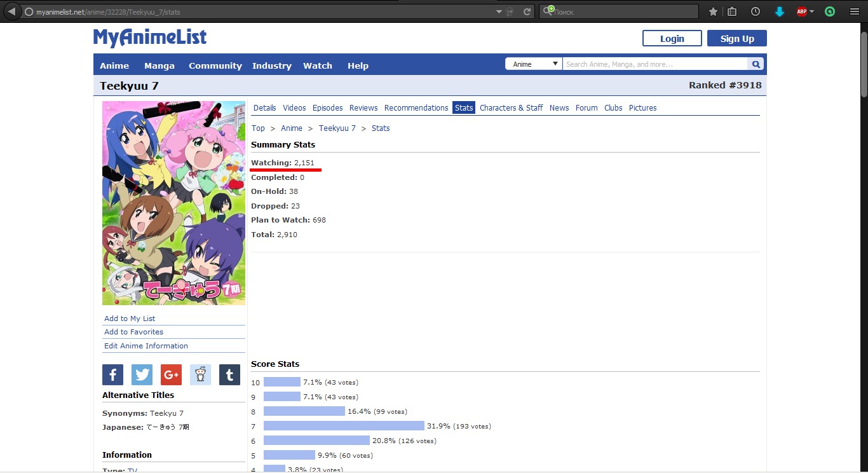Share via the Google+ icon
The height and width of the screenshot is (473, 868).
coord(171,374)
